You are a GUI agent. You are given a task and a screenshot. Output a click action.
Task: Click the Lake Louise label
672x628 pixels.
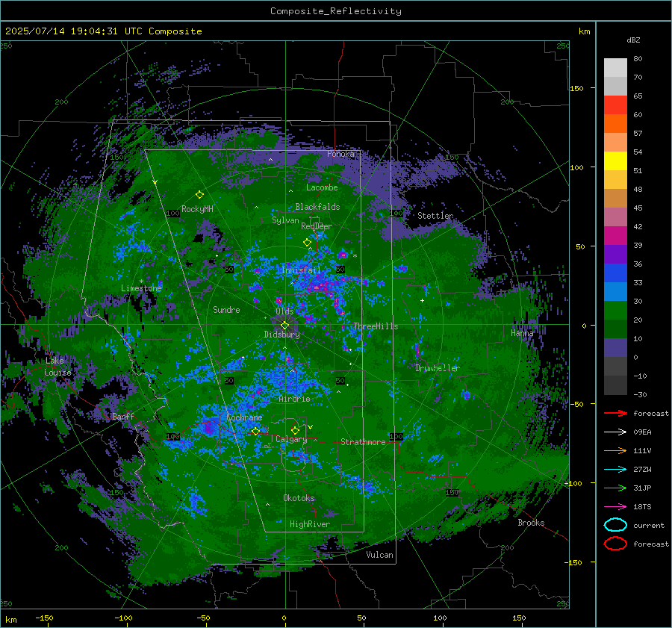tap(57, 367)
